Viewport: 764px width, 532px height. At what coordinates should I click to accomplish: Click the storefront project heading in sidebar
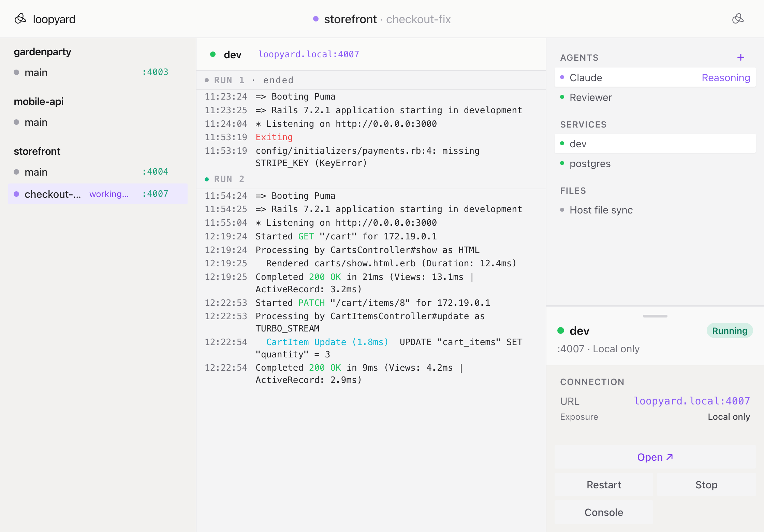coord(37,151)
